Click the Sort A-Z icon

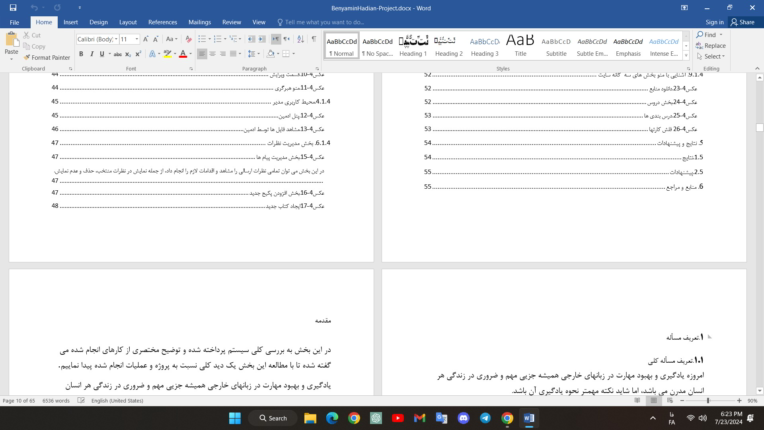click(x=301, y=39)
